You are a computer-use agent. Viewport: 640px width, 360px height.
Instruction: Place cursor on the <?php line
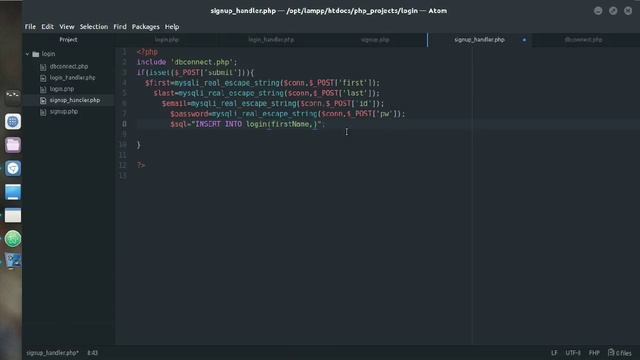[x=147, y=52]
